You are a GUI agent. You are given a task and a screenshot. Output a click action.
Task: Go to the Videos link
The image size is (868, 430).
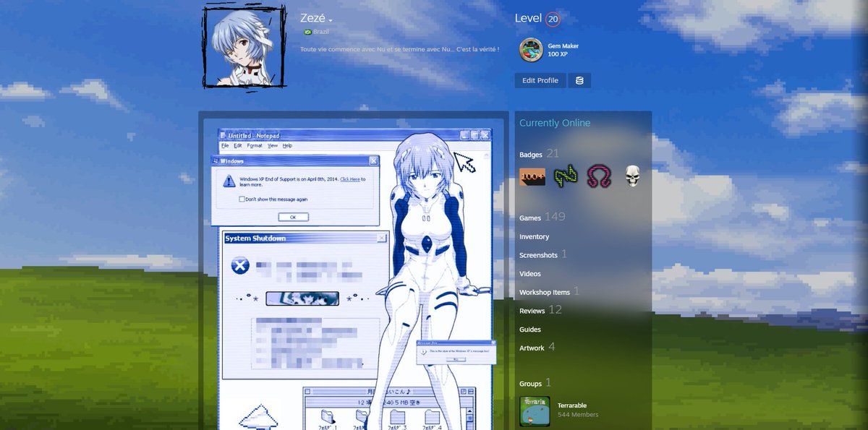pos(530,274)
